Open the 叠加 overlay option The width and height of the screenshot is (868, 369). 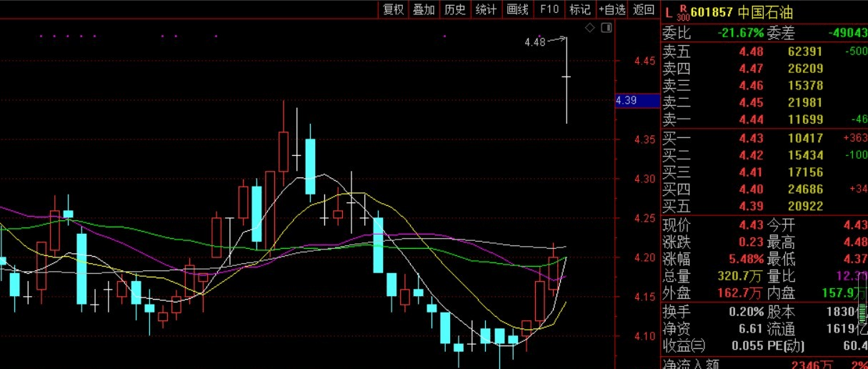424,9
